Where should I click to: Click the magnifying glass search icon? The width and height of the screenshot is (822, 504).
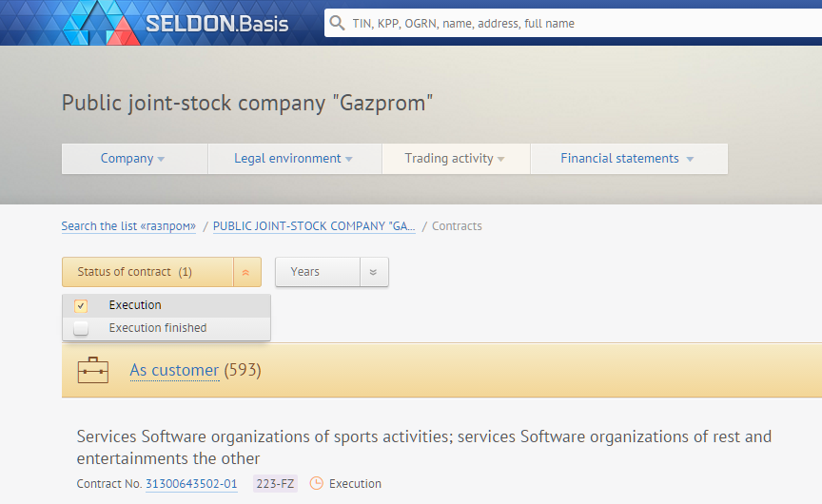pos(337,23)
